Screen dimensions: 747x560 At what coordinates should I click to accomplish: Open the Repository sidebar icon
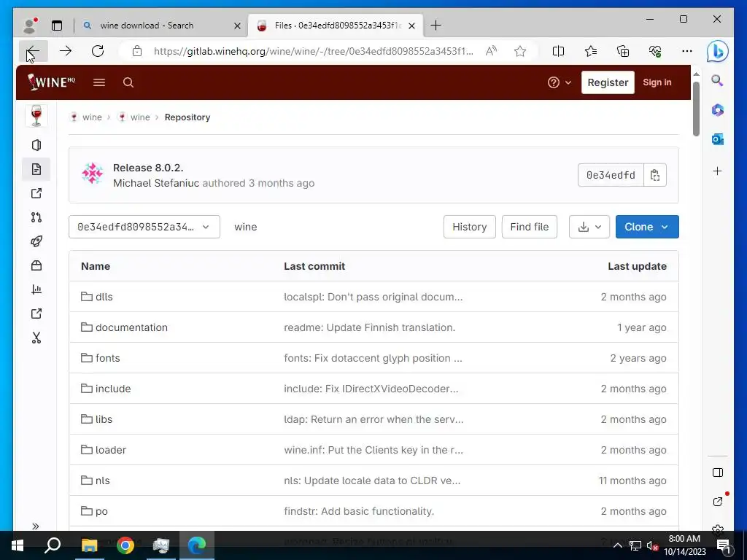[x=36, y=169]
